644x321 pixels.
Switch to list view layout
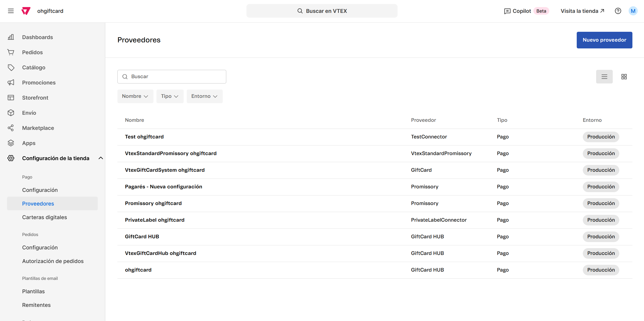point(604,77)
